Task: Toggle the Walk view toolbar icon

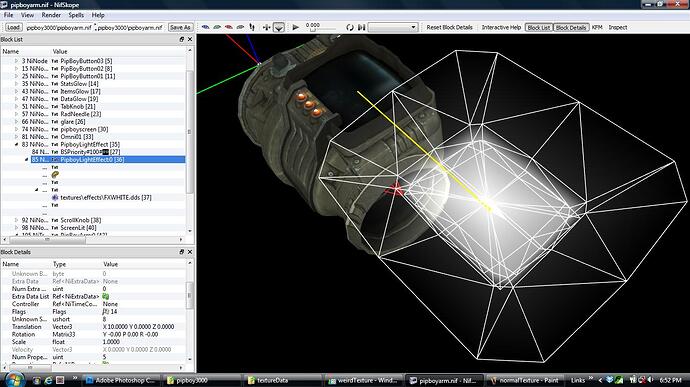Action: [252, 27]
